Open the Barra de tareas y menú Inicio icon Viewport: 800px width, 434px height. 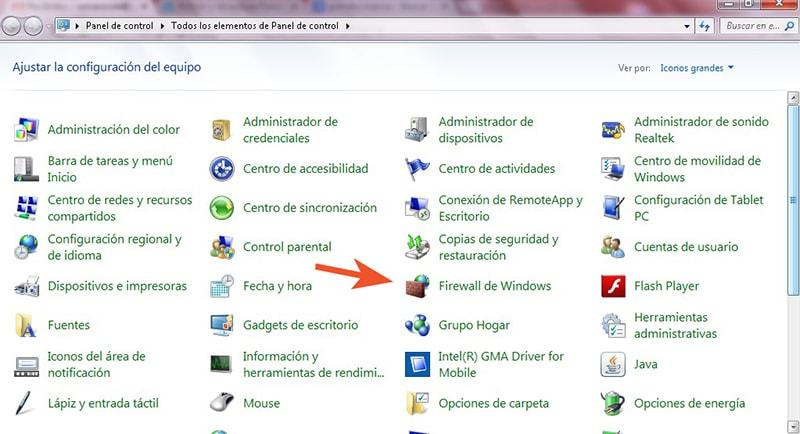pos(26,169)
